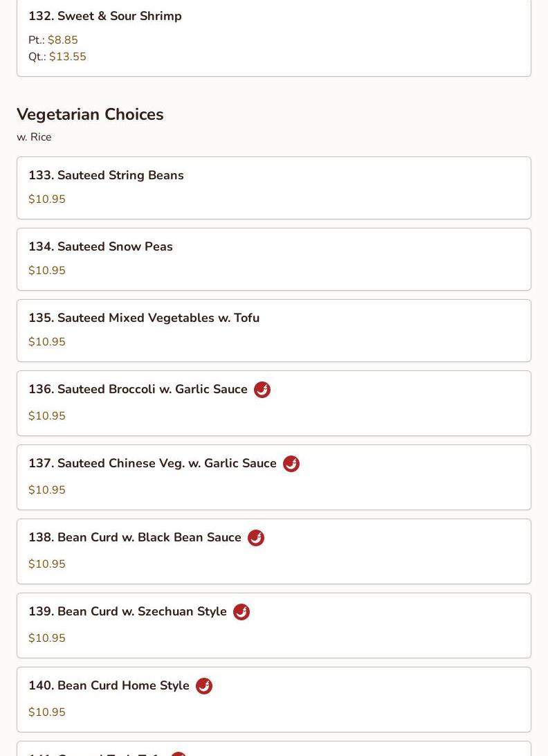Screen dimensions: 548x756
Task: Click spicy icon for Bean Curd Szechuan Style
Action: click(x=241, y=612)
